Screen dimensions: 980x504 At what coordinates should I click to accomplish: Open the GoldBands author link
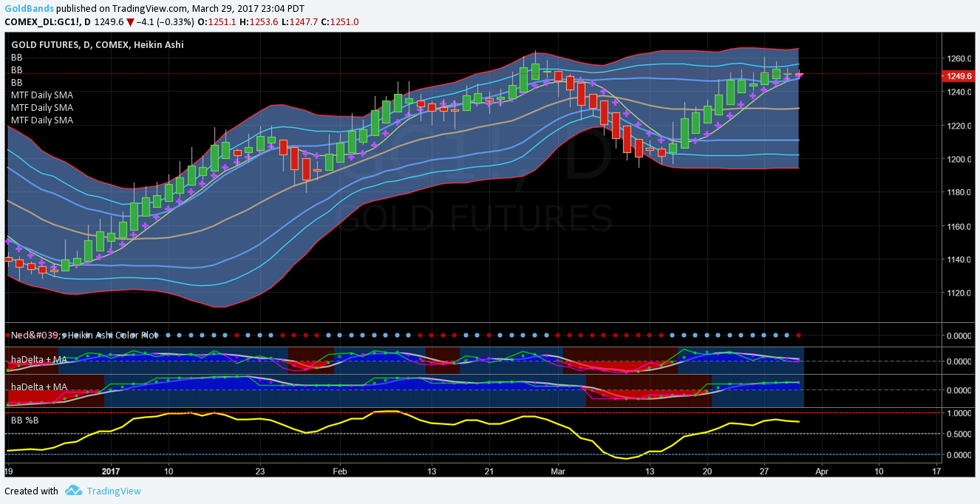tap(29, 8)
